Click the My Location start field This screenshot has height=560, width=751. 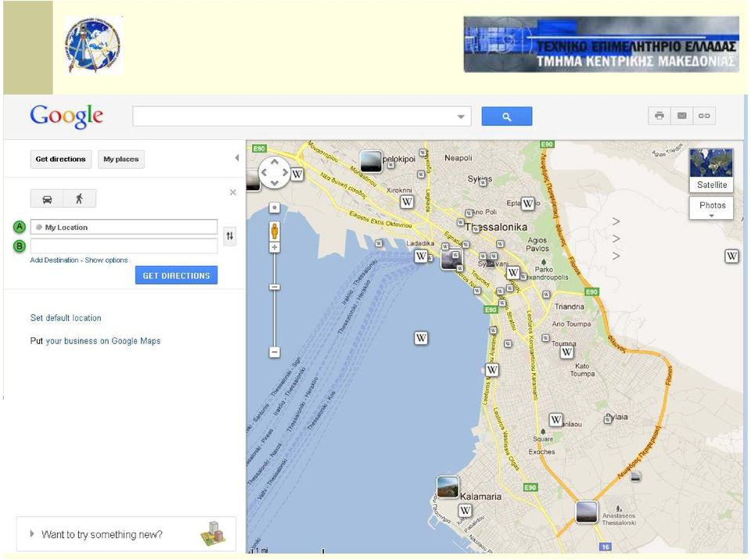tap(124, 227)
